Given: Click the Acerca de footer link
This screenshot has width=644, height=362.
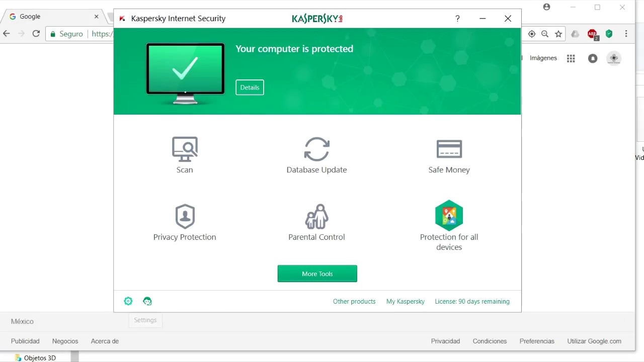Looking at the screenshot, I should [x=105, y=341].
